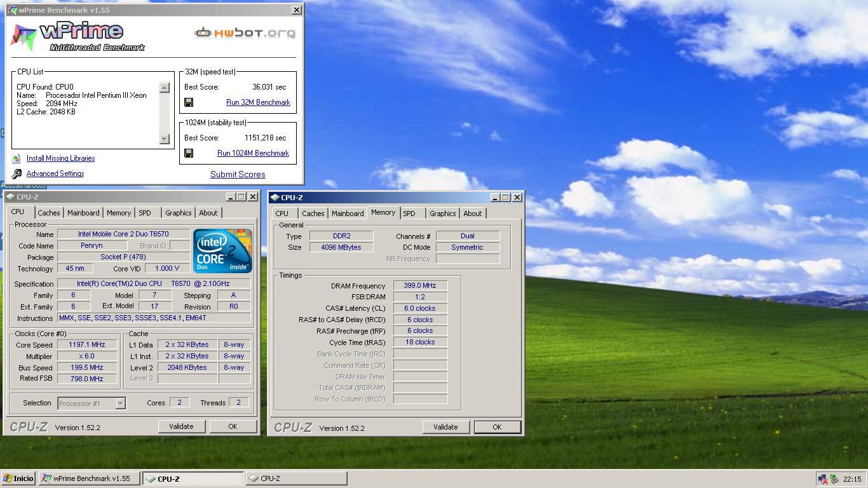This screenshot has width=868, height=488.
Task: Click the clock showing 22:15
Action: click(852, 479)
